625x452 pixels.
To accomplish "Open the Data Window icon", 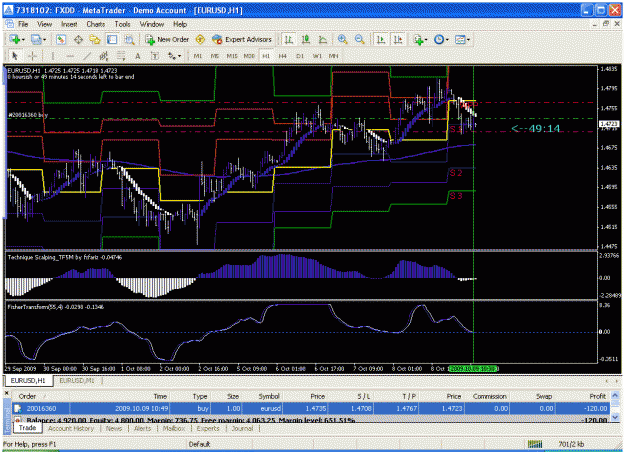I will [x=78, y=39].
